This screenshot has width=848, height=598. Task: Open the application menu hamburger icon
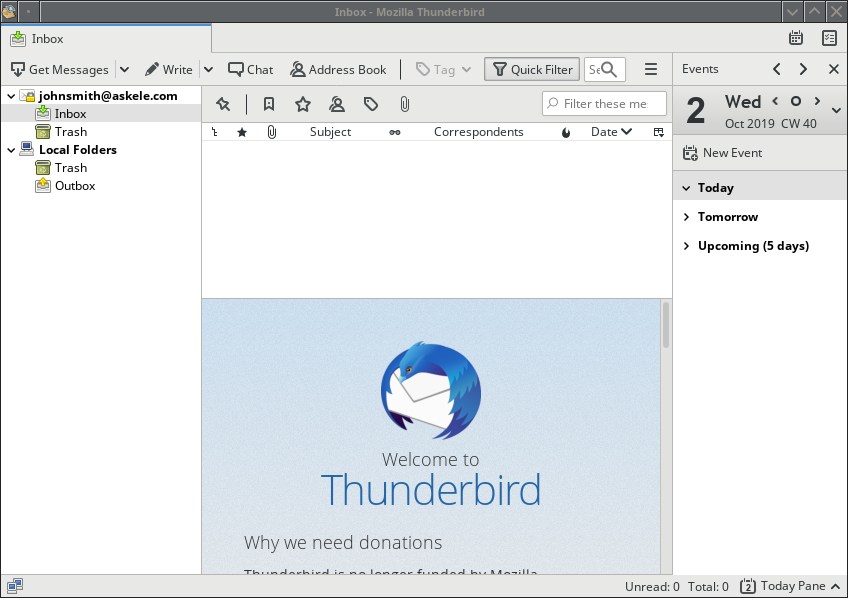point(651,69)
